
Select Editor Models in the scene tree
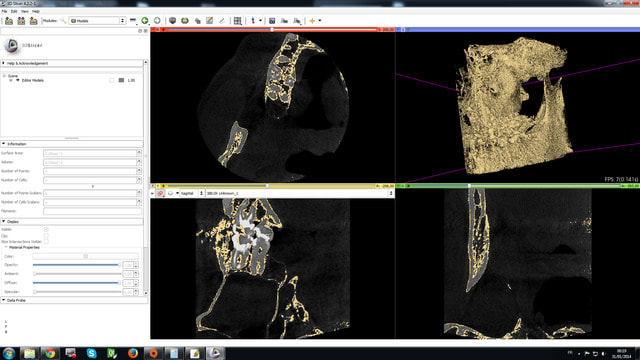pos(33,80)
